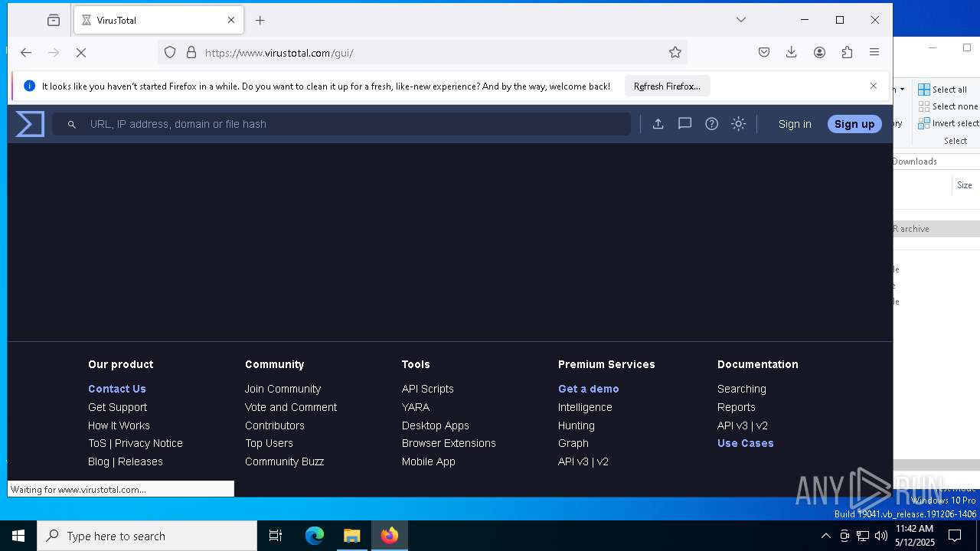Open the API Scripts link
Screen dimensions: 980x551
428,389
